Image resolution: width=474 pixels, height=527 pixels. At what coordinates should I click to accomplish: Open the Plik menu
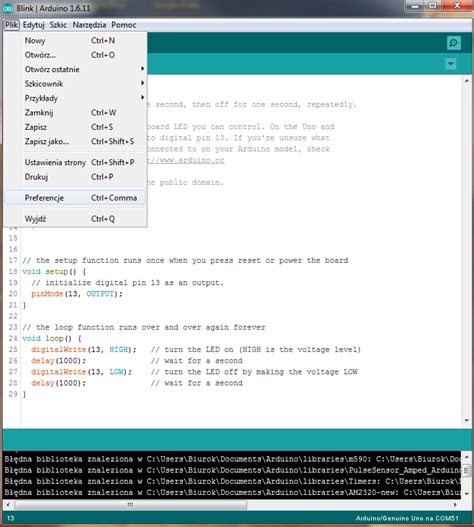[x=11, y=25]
